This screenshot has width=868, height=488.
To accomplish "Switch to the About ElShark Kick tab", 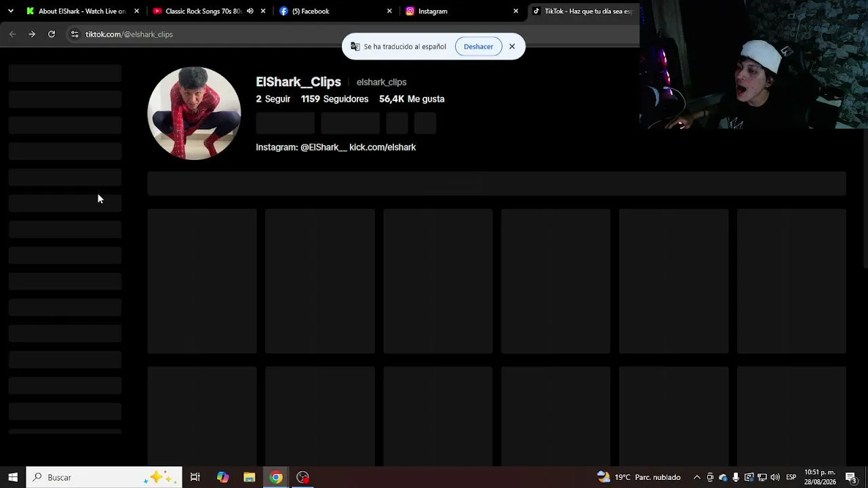I will point(82,11).
